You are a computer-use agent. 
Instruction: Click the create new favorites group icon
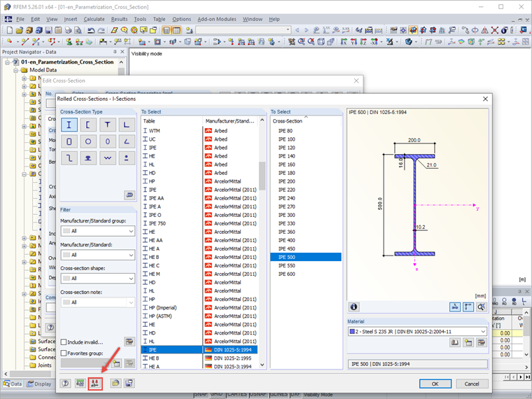pos(116,363)
